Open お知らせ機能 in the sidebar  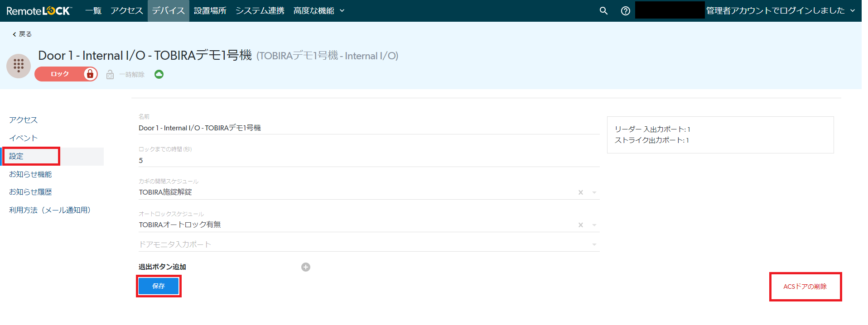[30, 174]
